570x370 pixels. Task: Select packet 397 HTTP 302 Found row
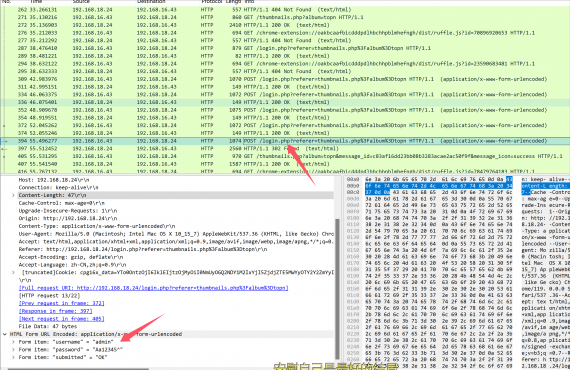[x=285, y=148]
